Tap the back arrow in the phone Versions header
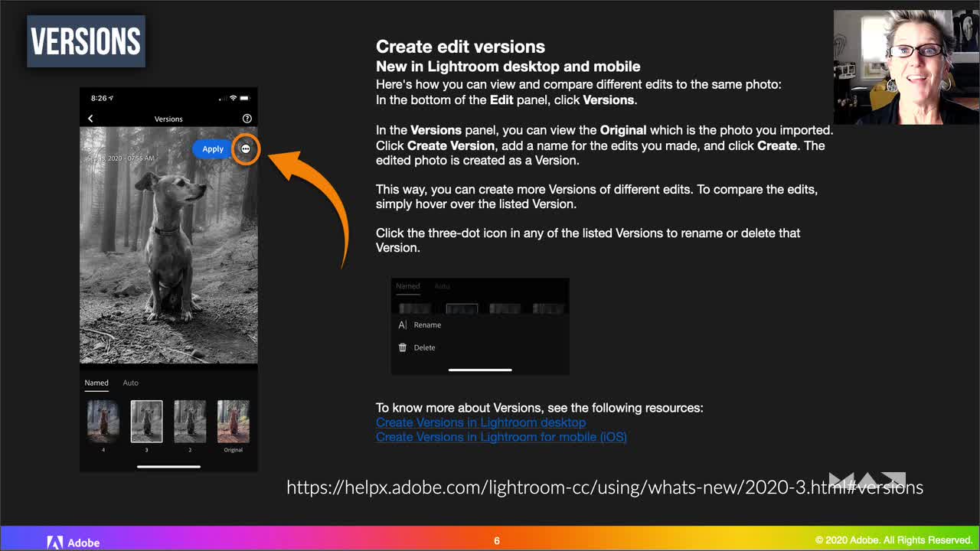The width and height of the screenshot is (980, 551). (90, 119)
